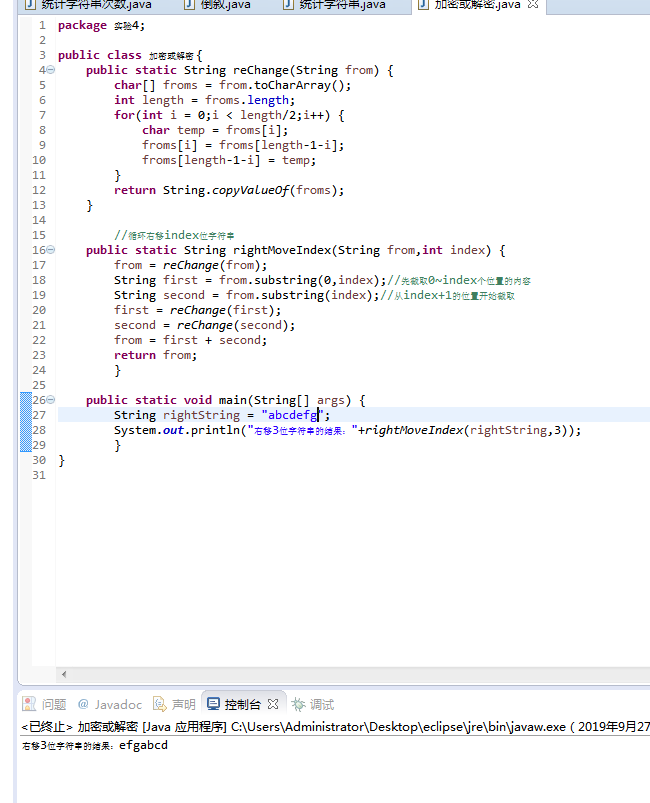The width and height of the screenshot is (650, 803).
Task: Collapse the rightMoveIndex method at line 16
Action: [51, 250]
